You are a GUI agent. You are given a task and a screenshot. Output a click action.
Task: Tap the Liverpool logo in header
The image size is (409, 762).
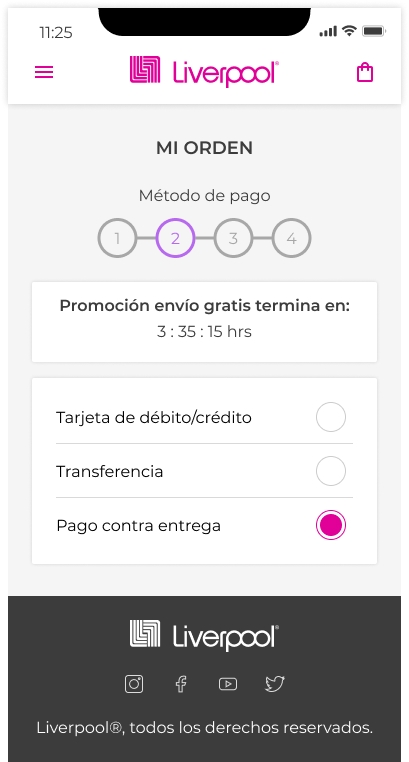204,71
